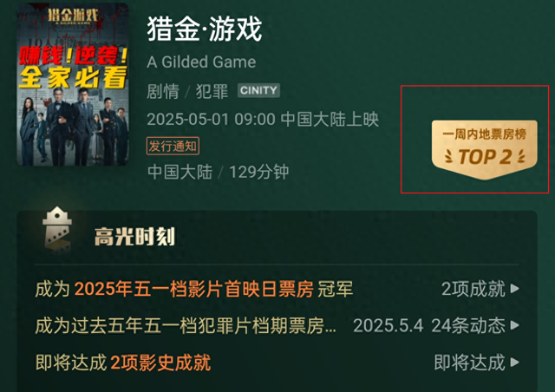Click the 2025-05-01 09:00 中国大陆上映 release date

point(263,120)
